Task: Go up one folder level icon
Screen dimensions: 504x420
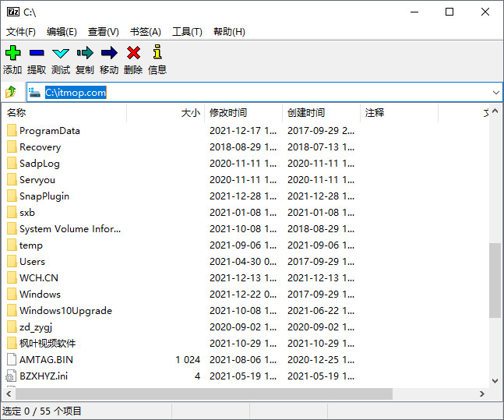Action: click(11, 92)
